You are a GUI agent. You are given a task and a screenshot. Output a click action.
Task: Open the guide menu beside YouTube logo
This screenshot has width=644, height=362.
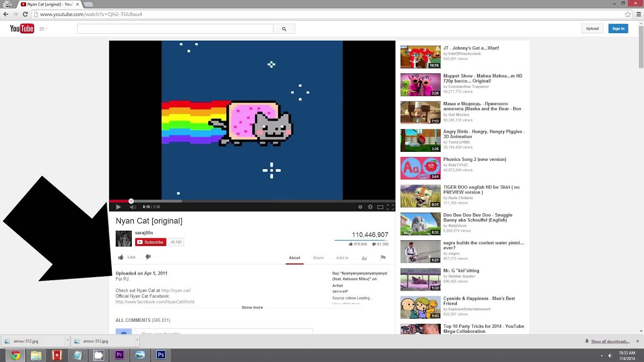click(x=43, y=29)
